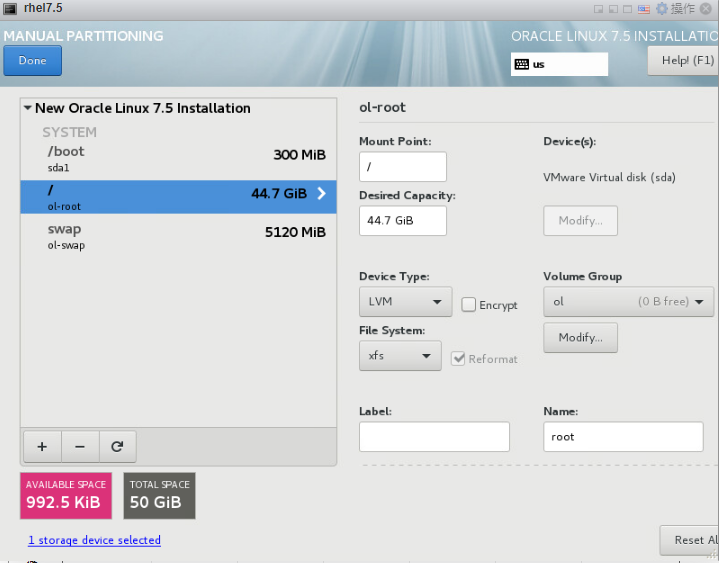
Task: Open the 1 storage device selected link
Action: 94,540
